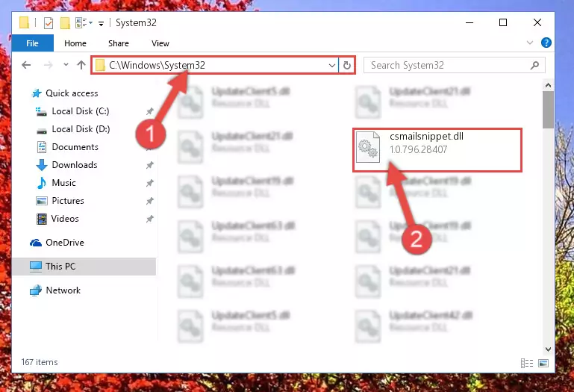Click the pin icon next to Videos
This screenshot has height=392, width=574.
tap(149, 219)
